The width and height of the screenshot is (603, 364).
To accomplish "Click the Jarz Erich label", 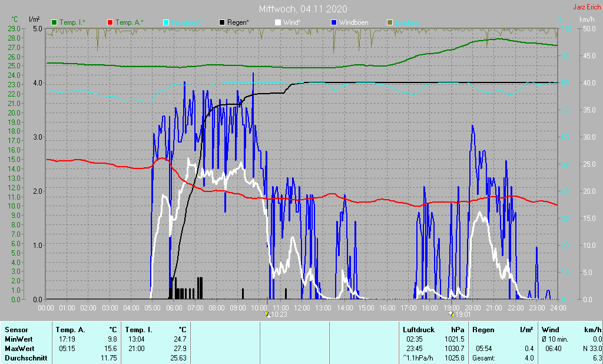I will point(587,8).
